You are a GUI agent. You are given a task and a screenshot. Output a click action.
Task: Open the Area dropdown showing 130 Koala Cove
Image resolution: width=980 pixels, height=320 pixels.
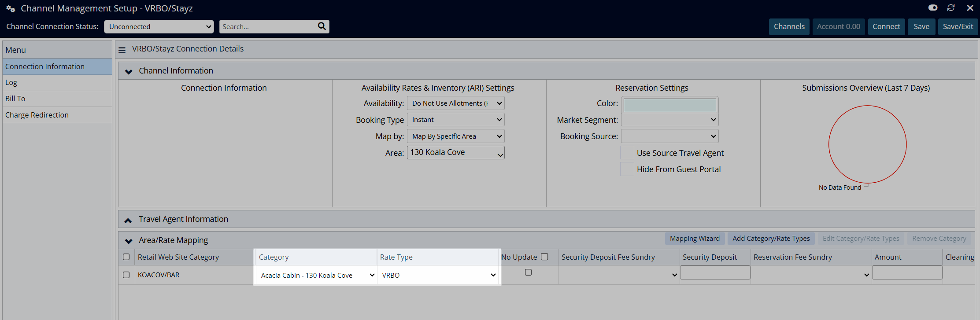(456, 153)
